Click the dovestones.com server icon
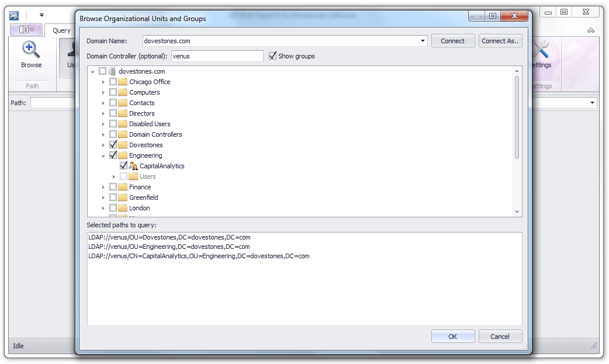609x364 pixels. [x=112, y=71]
